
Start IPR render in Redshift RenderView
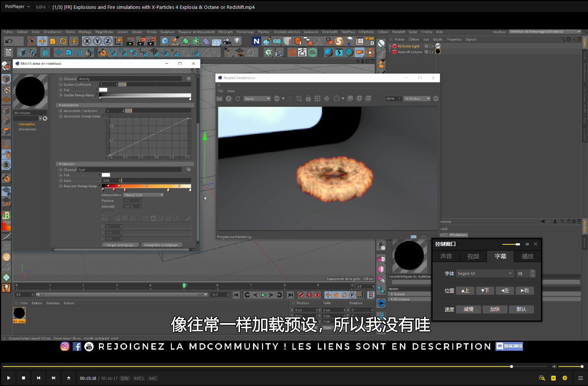[x=229, y=99]
